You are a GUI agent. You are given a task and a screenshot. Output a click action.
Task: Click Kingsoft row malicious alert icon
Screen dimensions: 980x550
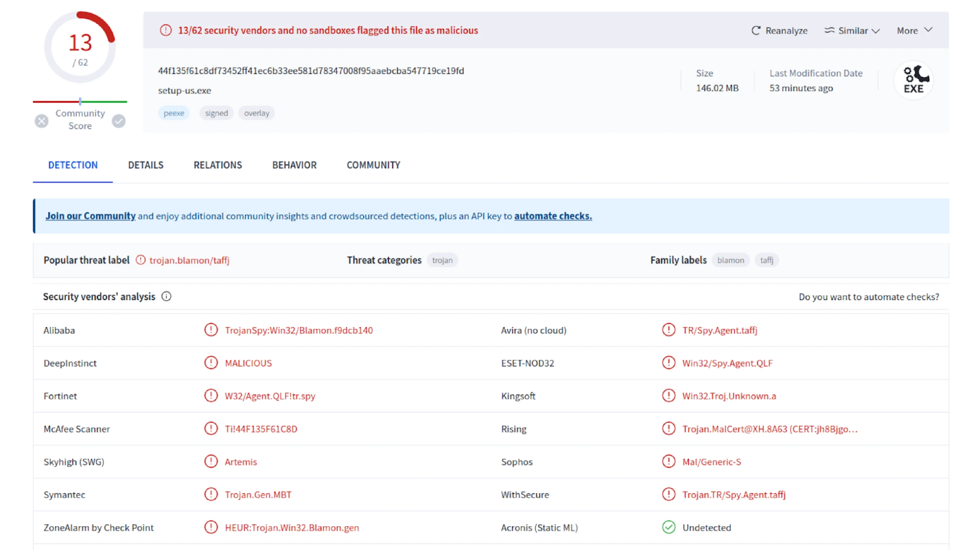pos(668,396)
